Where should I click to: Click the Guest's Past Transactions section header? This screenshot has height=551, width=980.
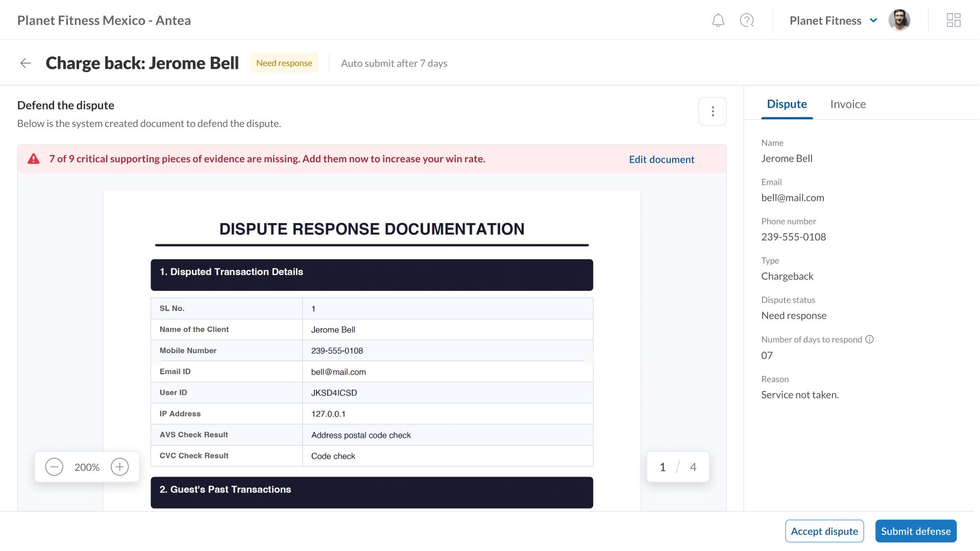372,492
